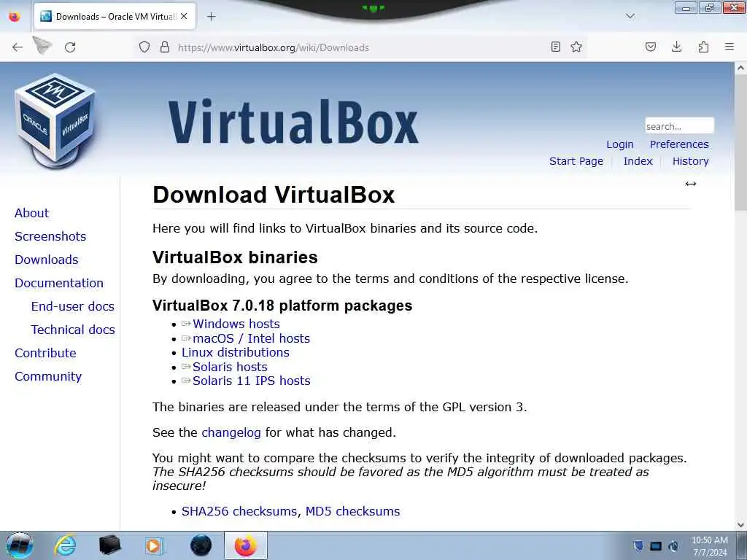Click the dark globe taskbar icon
The height and width of the screenshot is (560, 747).
pos(201,545)
